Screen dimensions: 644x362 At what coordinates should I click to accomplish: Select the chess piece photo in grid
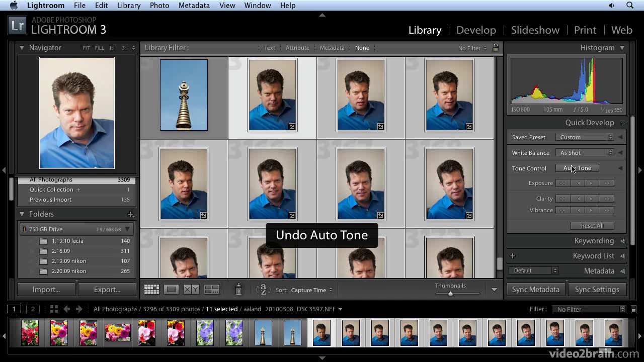(x=184, y=95)
